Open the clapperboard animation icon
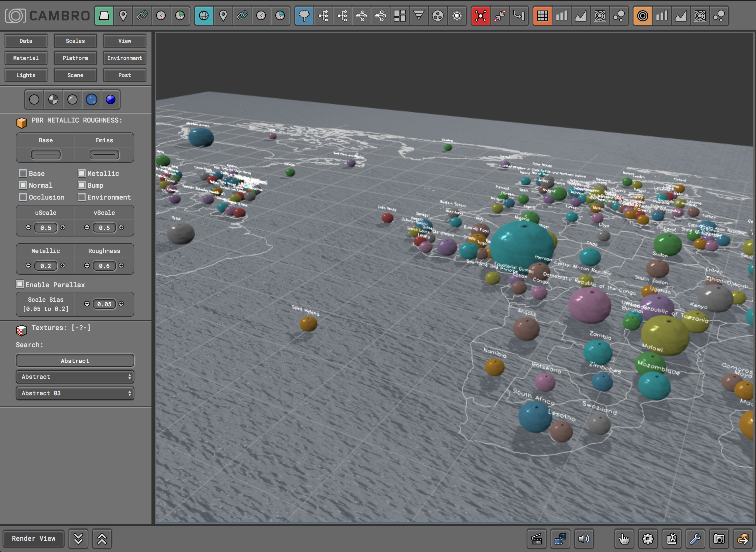 point(536,538)
